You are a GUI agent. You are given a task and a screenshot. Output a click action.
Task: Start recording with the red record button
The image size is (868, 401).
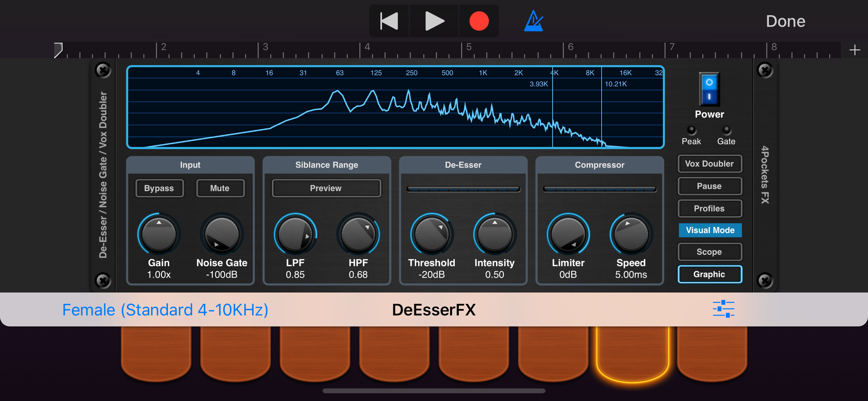click(x=479, y=21)
